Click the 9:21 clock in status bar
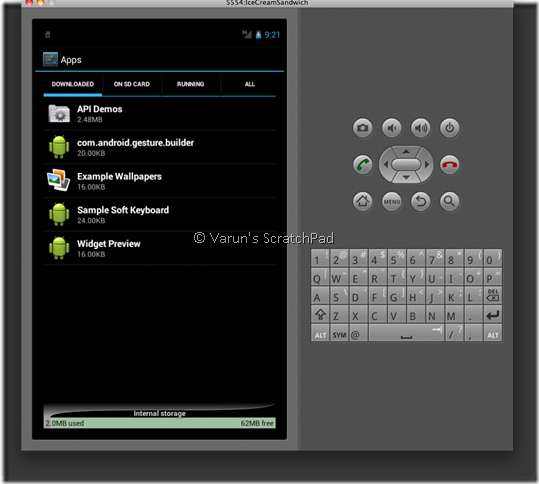Viewport: 539px width, 484px height. click(272, 34)
